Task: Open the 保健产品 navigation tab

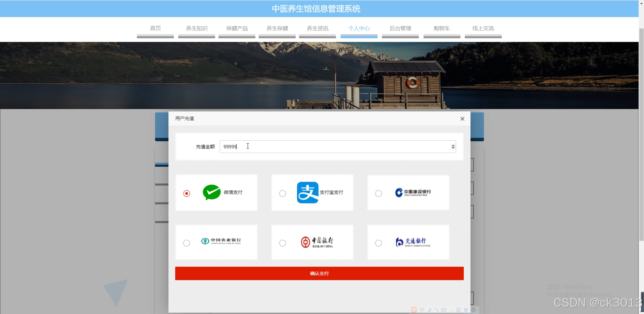Action: [237, 28]
